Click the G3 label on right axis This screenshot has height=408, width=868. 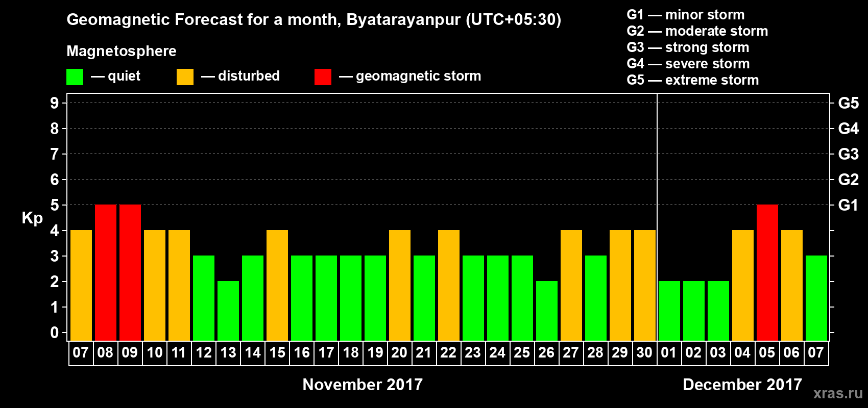849,154
